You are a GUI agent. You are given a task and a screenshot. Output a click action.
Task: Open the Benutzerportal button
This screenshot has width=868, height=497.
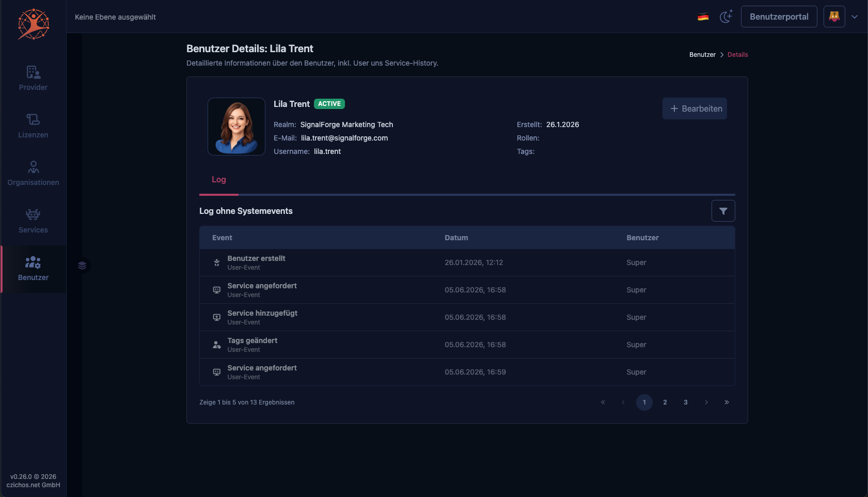(779, 17)
